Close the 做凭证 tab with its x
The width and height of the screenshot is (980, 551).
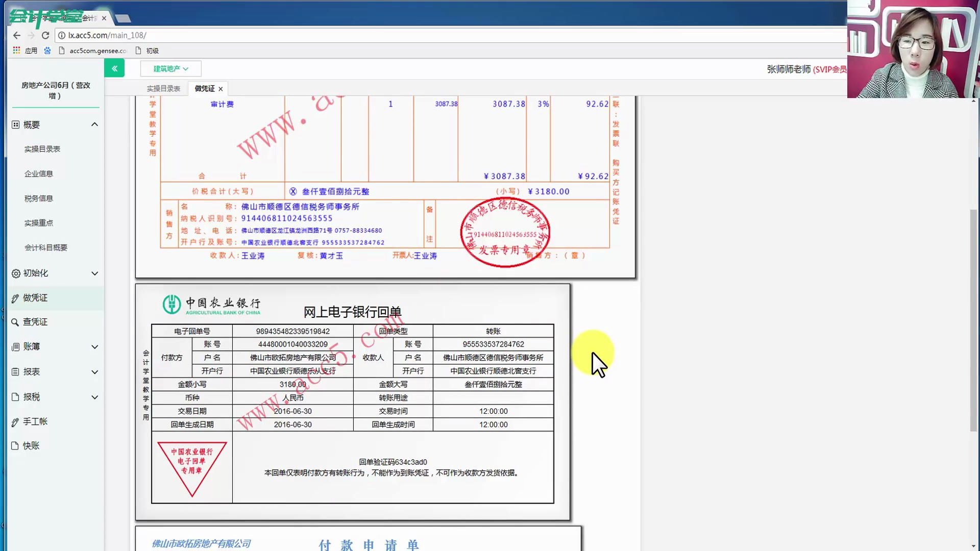coord(220,88)
